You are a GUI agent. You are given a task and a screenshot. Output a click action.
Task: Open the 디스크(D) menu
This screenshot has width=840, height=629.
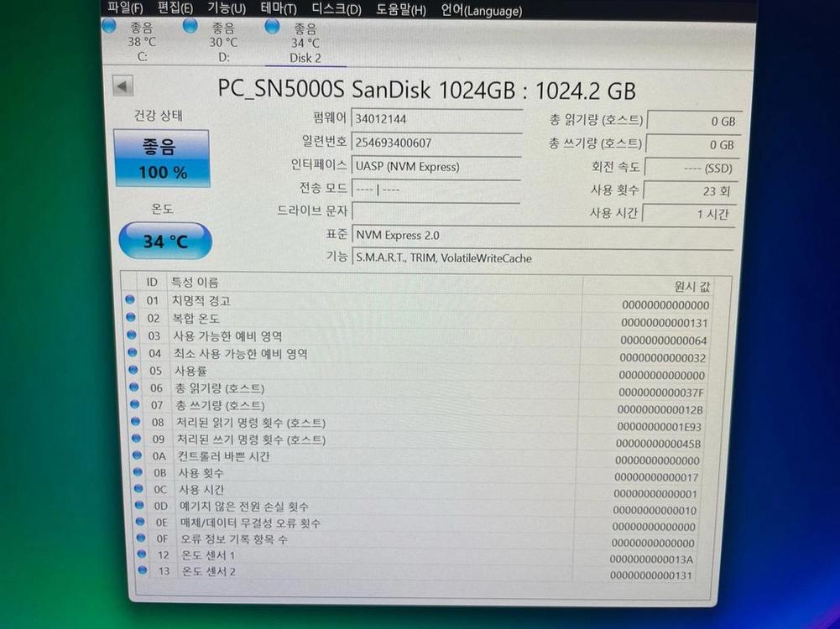pyautogui.click(x=337, y=9)
